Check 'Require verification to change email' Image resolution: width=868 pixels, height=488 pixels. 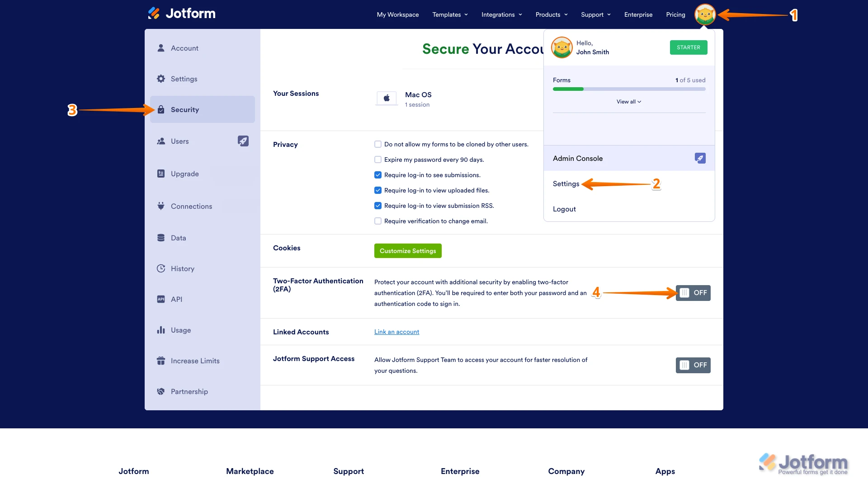[378, 221]
